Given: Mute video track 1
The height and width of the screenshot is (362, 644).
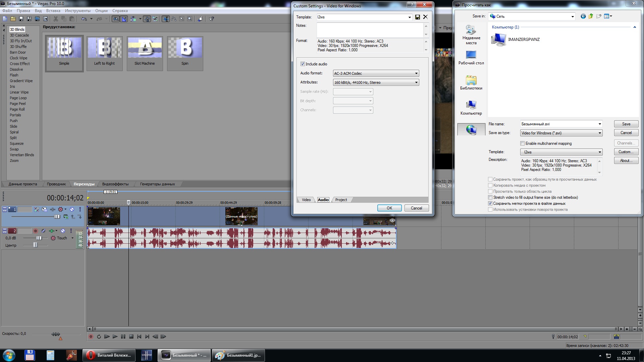Looking at the screenshot, I should pyautogui.click(x=72, y=209).
